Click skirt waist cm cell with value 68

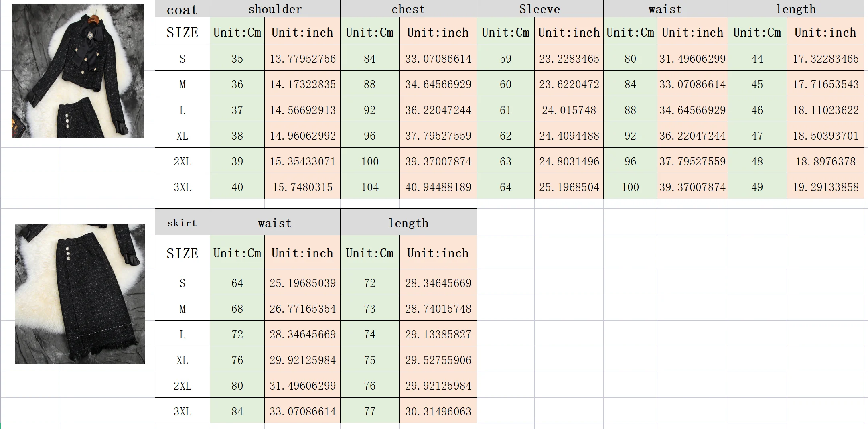(237, 308)
